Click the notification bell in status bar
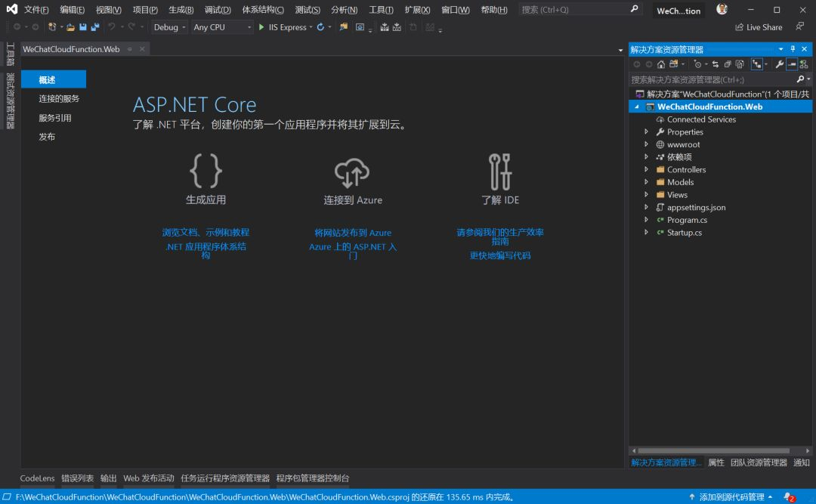The height and width of the screenshot is (504, 816). 789,497
